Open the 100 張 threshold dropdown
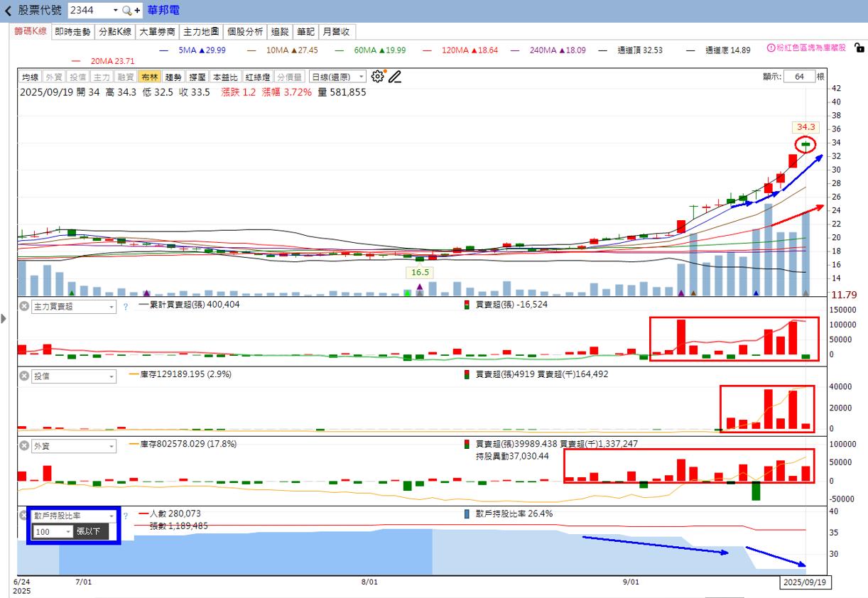Viewport: 868px width, 598px height. pos(53,531)
